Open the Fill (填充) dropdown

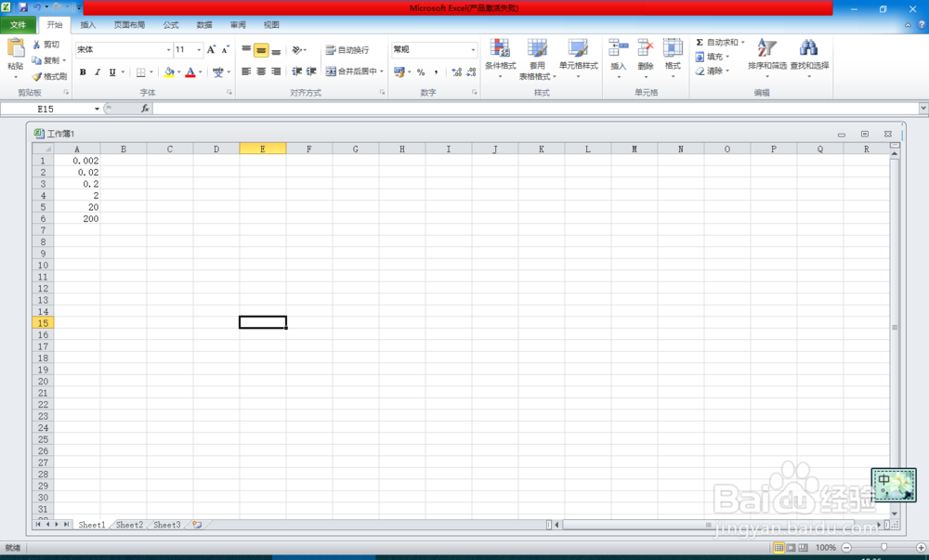tap(713, 57)
